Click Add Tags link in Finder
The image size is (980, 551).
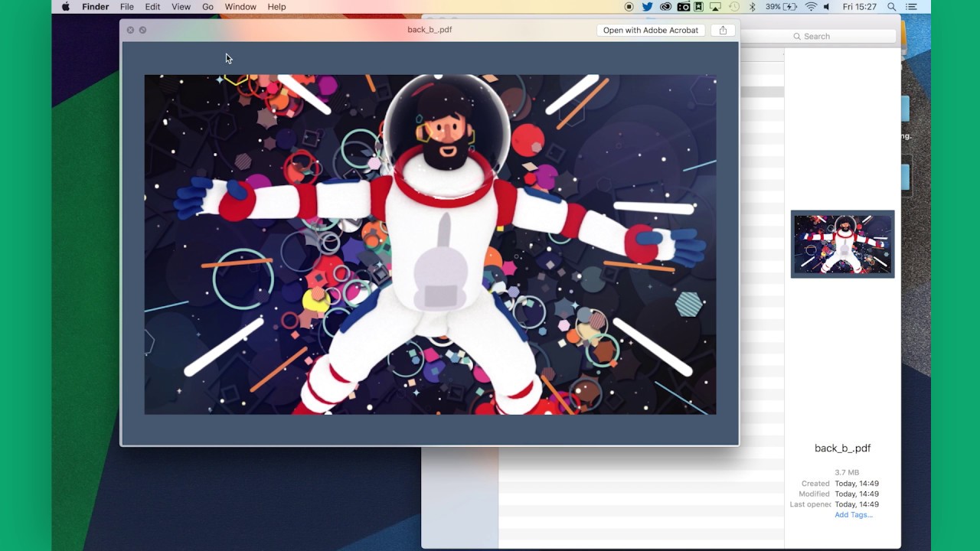point(854,515)
